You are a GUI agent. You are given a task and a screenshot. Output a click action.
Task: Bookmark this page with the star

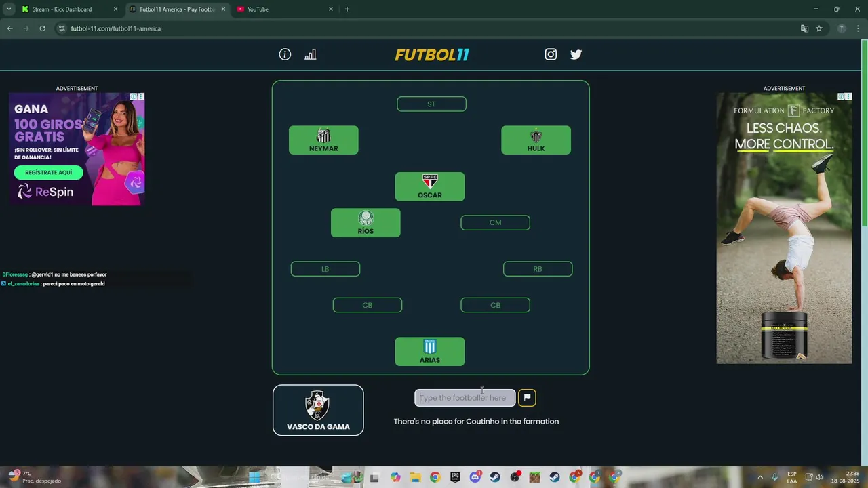tap(819, 28)
